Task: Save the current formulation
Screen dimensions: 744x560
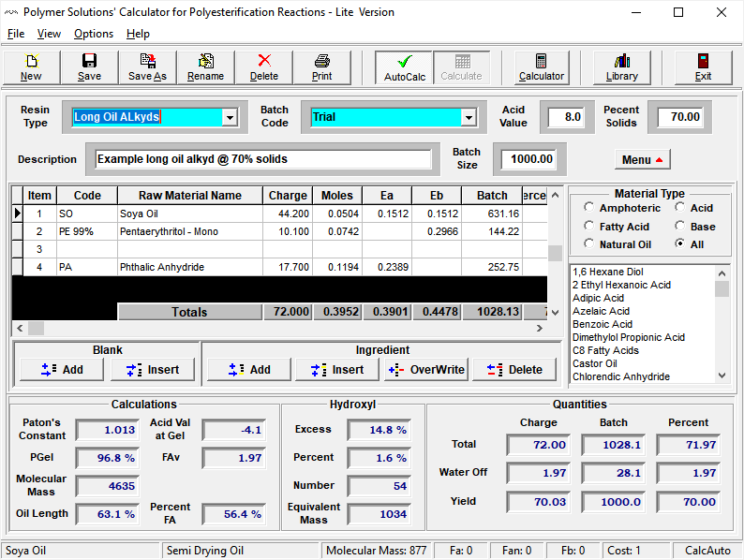Action: 89,67
